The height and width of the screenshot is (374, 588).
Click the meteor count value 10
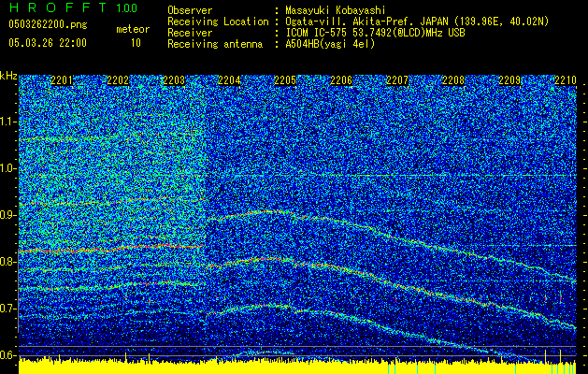(136, 43)
